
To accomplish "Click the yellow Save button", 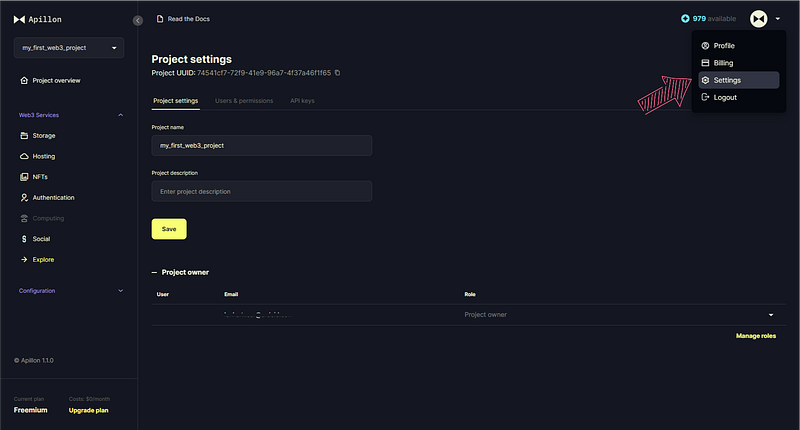I will point(169,229).
